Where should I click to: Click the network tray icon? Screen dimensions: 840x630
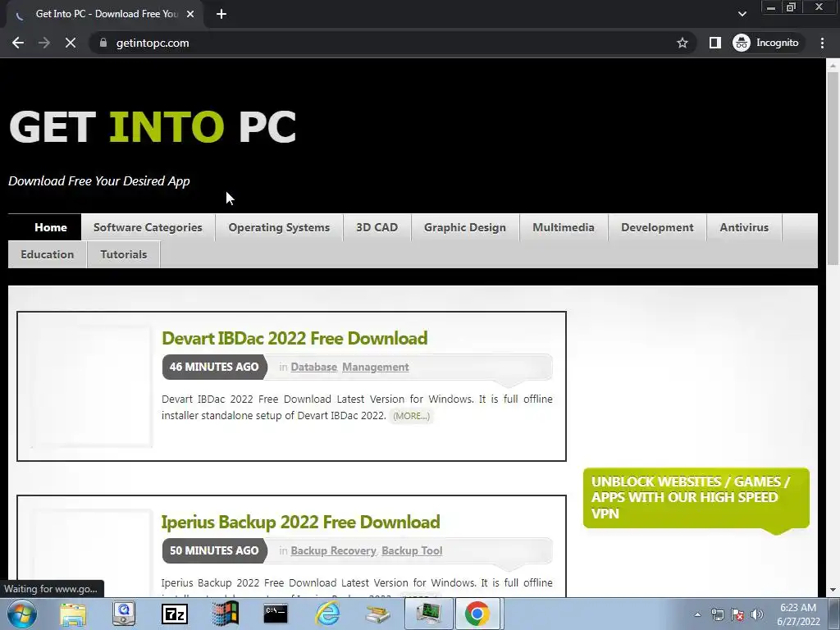click(x=718, y=614)
